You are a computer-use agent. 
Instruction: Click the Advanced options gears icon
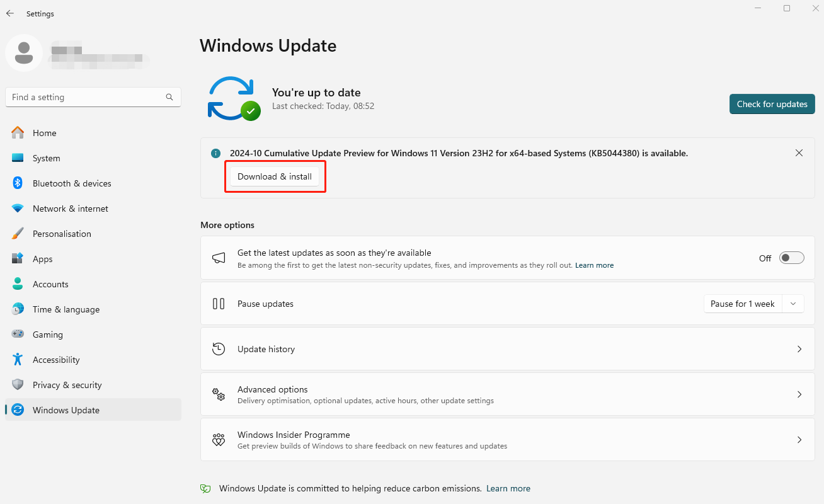click(x=219, y=394)
